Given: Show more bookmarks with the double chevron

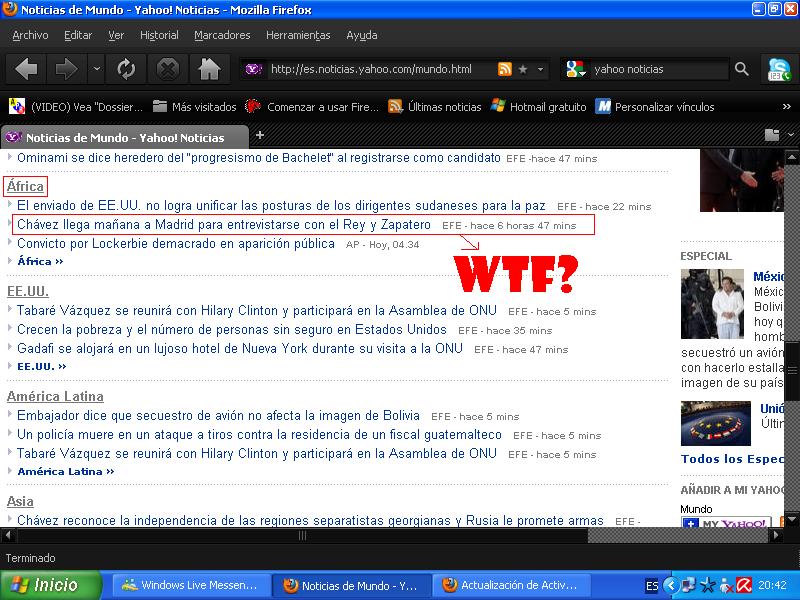Looking at the screenshot, I should click(x=786, y=107).
